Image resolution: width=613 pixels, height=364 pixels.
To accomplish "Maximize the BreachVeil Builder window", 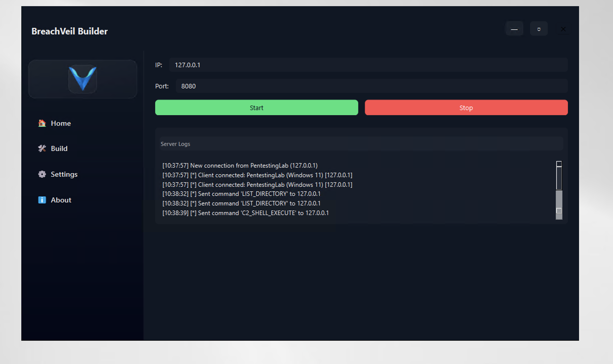I will (x=539, y=29).
